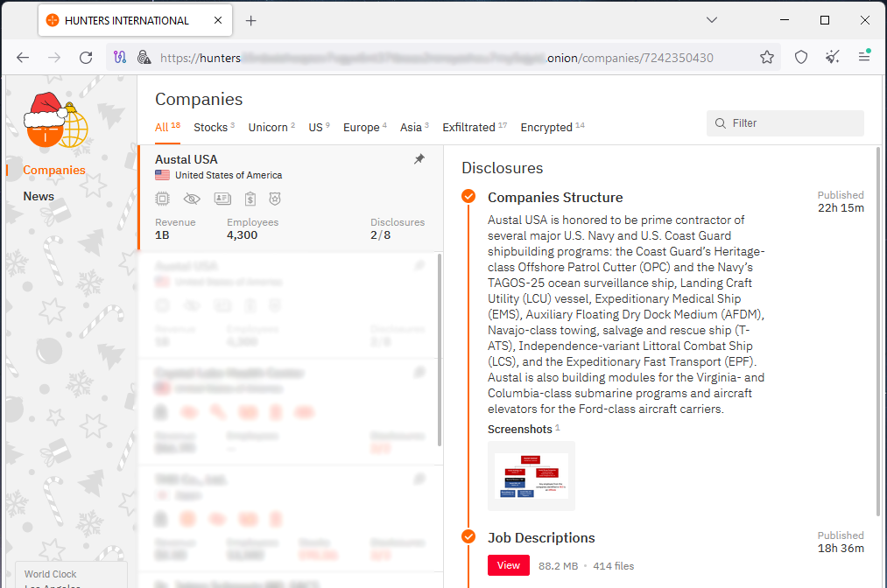Click the ID card icon under Austal USA
Viewport: 887px width, 588px height.
coord(222,199)
